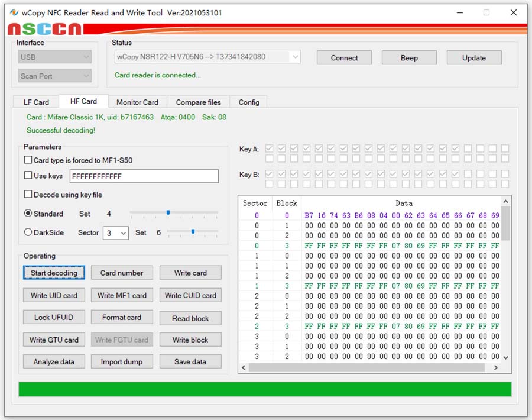532x420 pixels.
Task: Open the USB interface dropdown
Action: pos(54,57)
